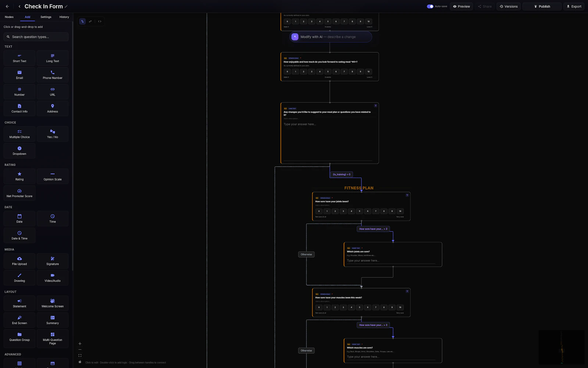This screenshot has width=588, height=368.
Task: Select vertical layout direction icon
Action: pos(82,21)
